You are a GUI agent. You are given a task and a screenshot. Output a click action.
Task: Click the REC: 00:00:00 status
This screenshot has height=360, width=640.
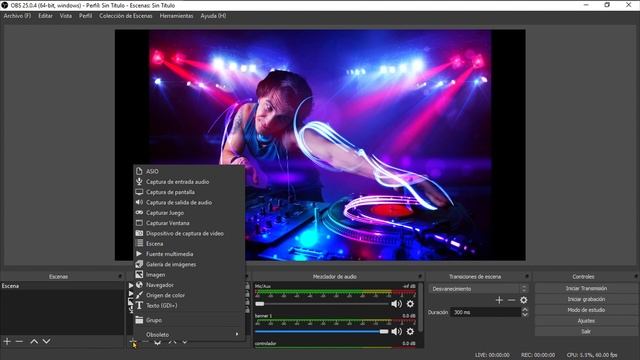[x=538, y=355]
